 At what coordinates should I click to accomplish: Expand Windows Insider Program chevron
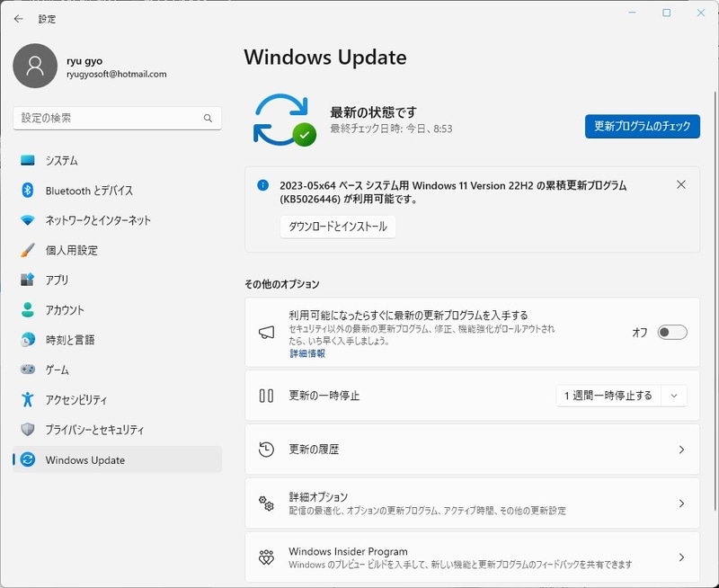click(681, 557)
